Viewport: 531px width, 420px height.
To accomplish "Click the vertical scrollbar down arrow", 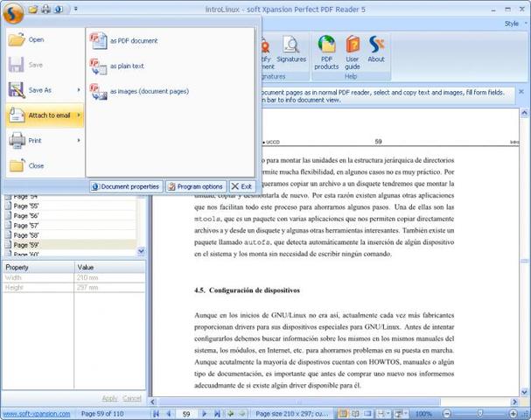I will [x=524, y=392].
